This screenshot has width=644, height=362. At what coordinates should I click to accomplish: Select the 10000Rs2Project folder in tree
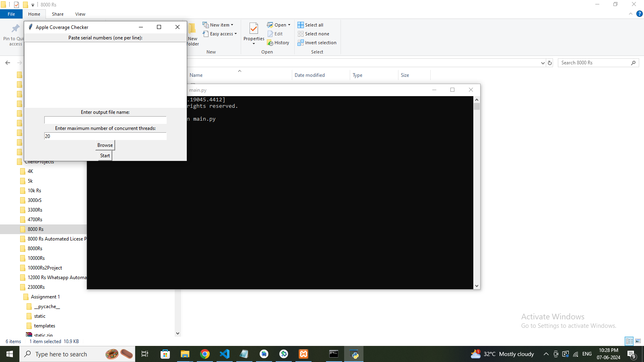coord(45,268)
